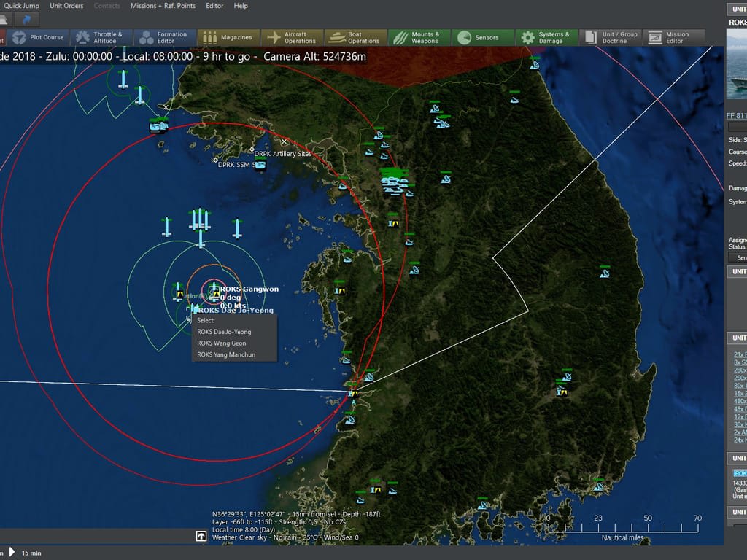Open the Sensors panel
Screen dimensions: 747x560
[483, 38]
